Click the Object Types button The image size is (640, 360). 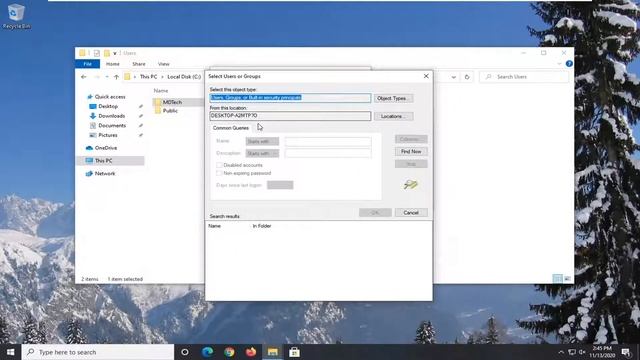tap(393, 98)
